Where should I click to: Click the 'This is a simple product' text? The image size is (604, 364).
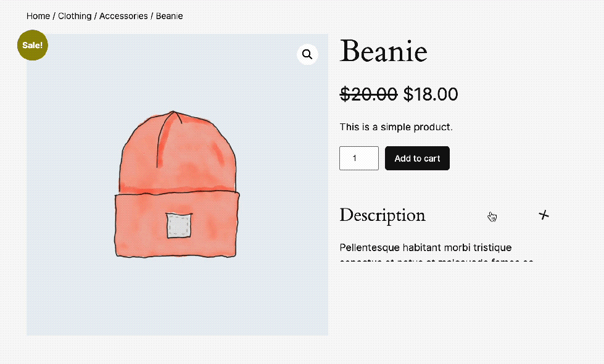point(396,127)
